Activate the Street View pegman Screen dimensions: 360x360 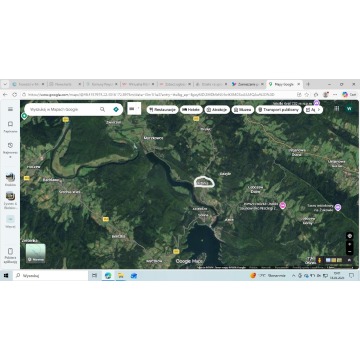point(319,260)
